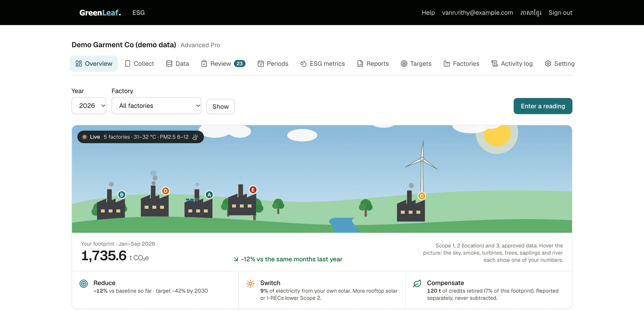Click the GreenLeaf logo

coord(100,12)
